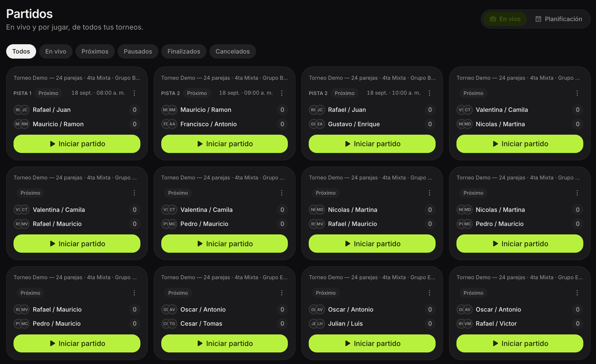Click the Cesar / Tomas team name

201,323
